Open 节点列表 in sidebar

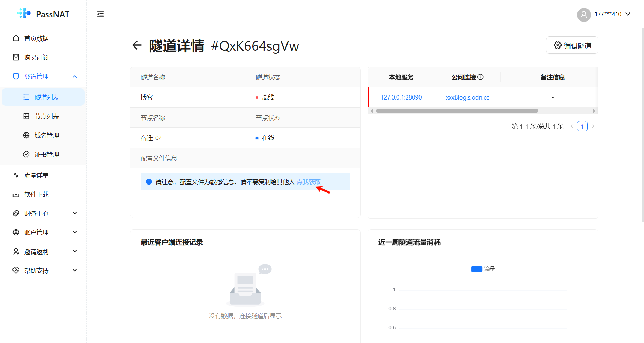(47, 117)
